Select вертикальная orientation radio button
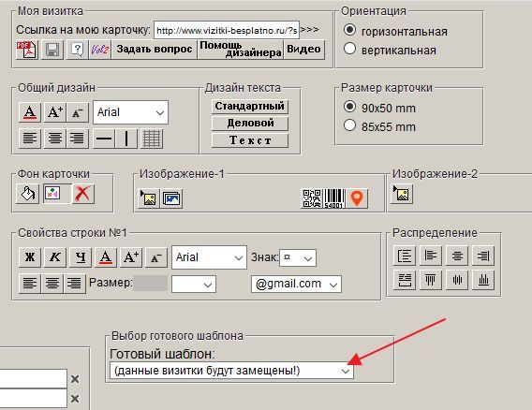The image size is (532, 410). tap(349, 49)
